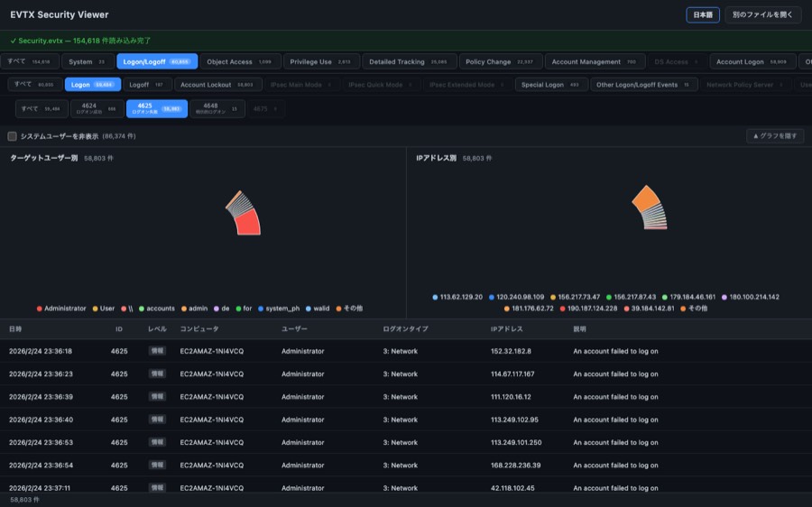Toggle the accounts legend entry
The image size is (812, 507).
[x=157, y=309]
